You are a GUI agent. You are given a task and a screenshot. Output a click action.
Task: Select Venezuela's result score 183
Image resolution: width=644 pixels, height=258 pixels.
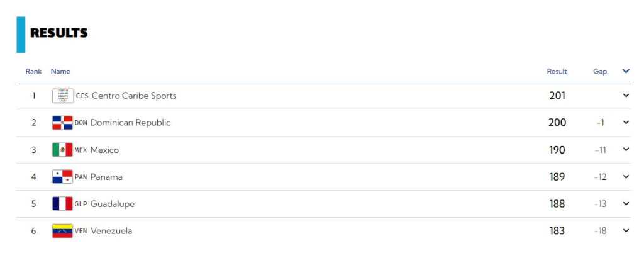557,231
